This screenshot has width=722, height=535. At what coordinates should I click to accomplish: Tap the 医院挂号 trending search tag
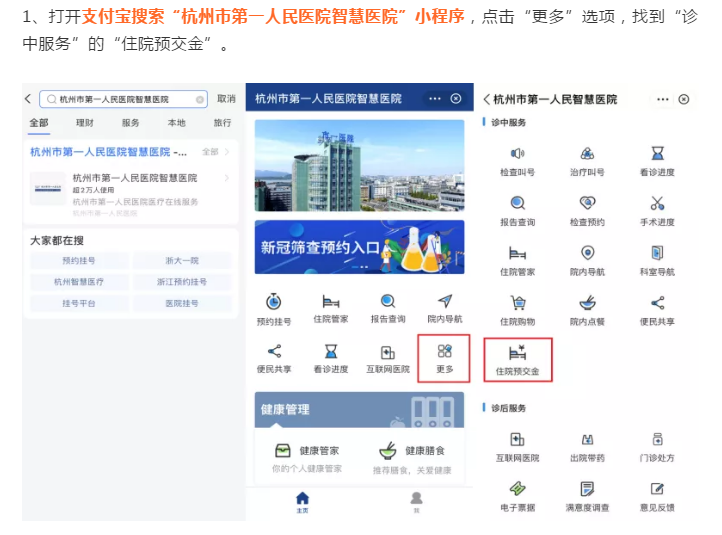click(182, 303)
